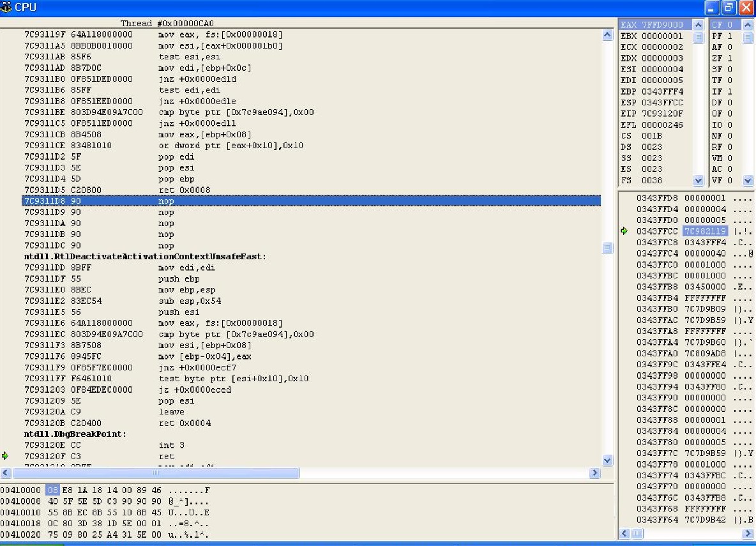This screenshot has height=546, width=756.
Task: Click disassembly horizontal scroll right arrow
Action: 594,473
